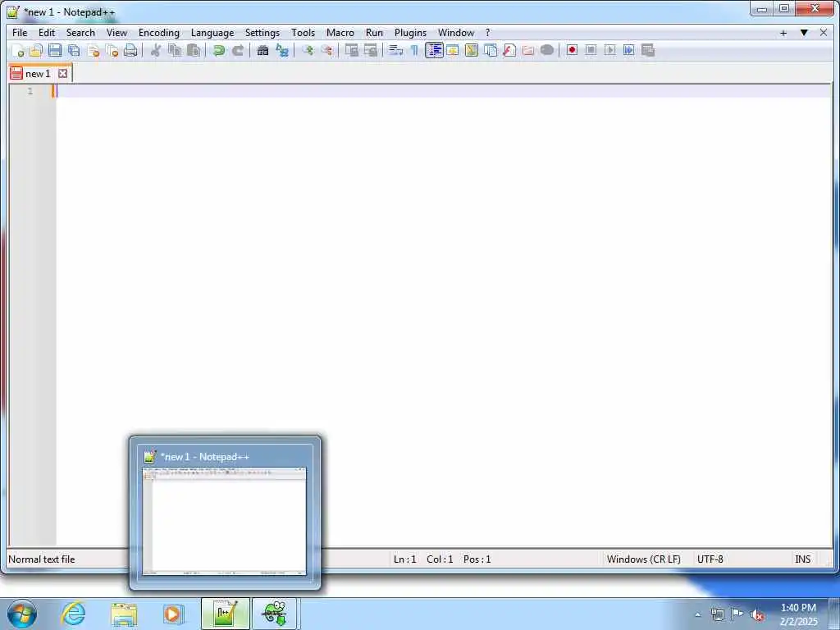The height and width of the screenshot is (630, 840).
Task: Open Find with the binoculars icon
Action: (x=262, y=50)
